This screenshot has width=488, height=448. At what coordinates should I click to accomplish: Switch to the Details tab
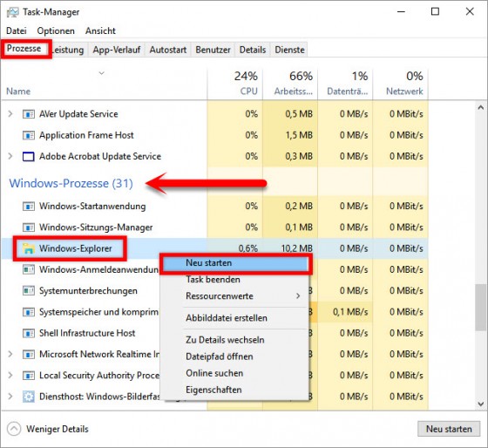pyautogui.click(x=253, y=50)
